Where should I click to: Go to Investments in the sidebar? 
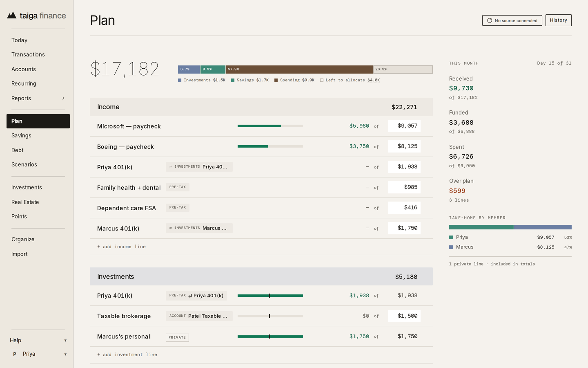(x=38, y=187)
